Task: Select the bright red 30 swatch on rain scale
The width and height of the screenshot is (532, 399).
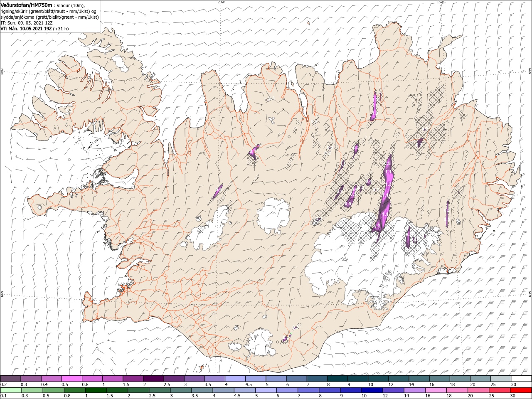Action: point(521,390)
